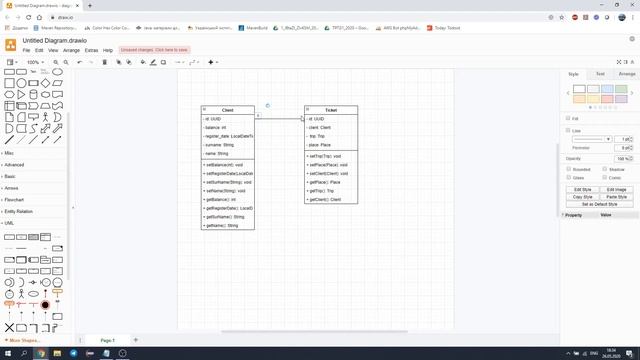The image size is (640, 360).
Task: Pick the bidirectional arrow shape
Action: [x=45, y=129]
